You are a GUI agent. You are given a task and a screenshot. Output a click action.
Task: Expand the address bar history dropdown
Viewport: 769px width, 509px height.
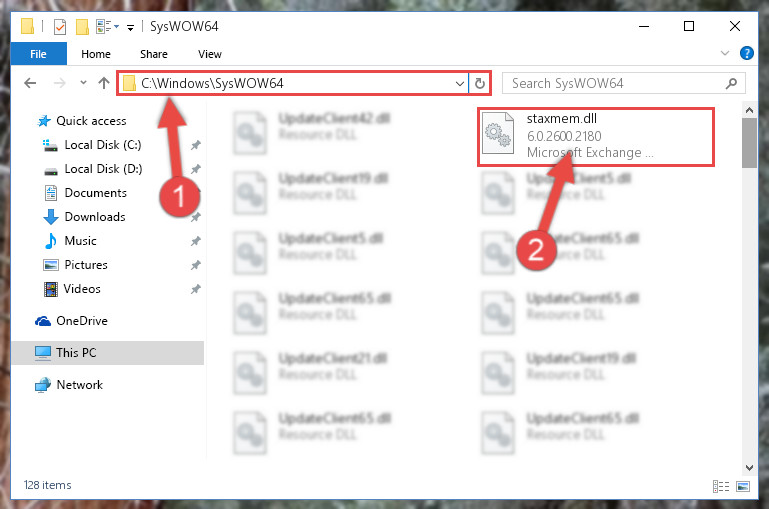point(460,83)
